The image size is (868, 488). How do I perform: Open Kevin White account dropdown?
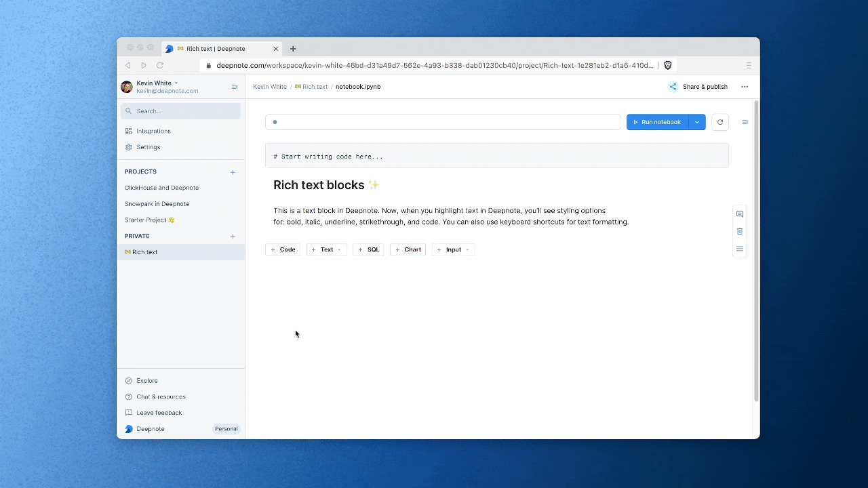tap(176, 83)
